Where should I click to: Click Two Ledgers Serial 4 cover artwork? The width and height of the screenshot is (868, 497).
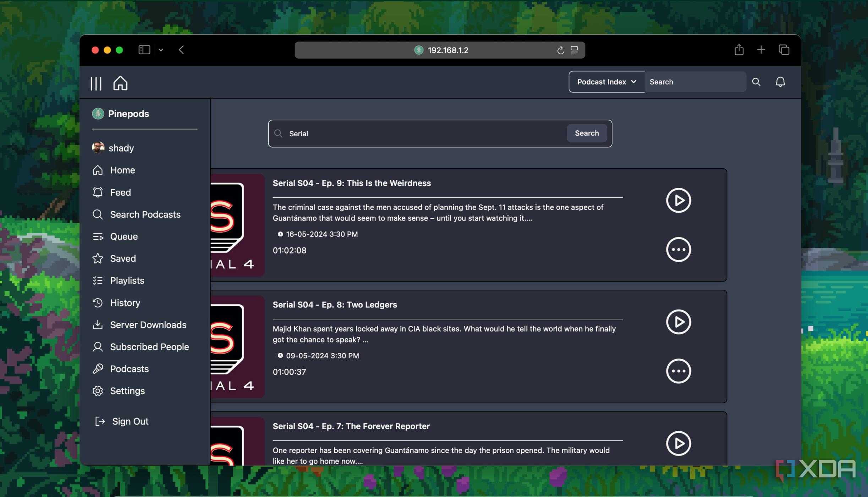(237, 346)
